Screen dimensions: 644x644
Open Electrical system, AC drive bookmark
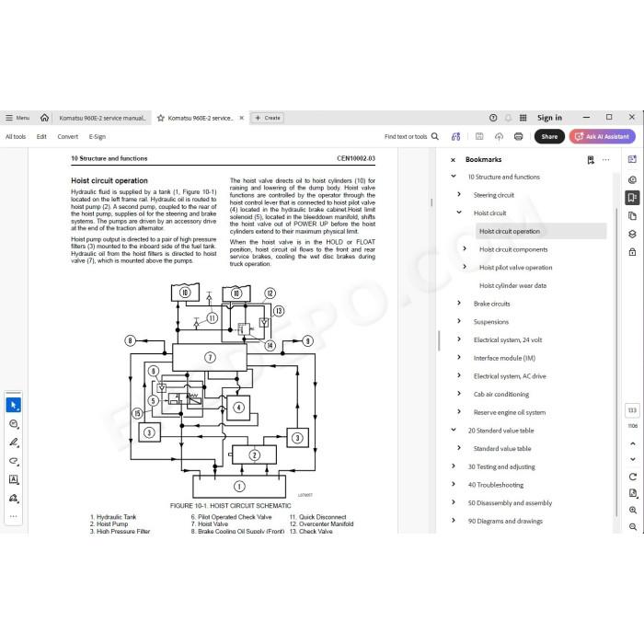point(510,376)
